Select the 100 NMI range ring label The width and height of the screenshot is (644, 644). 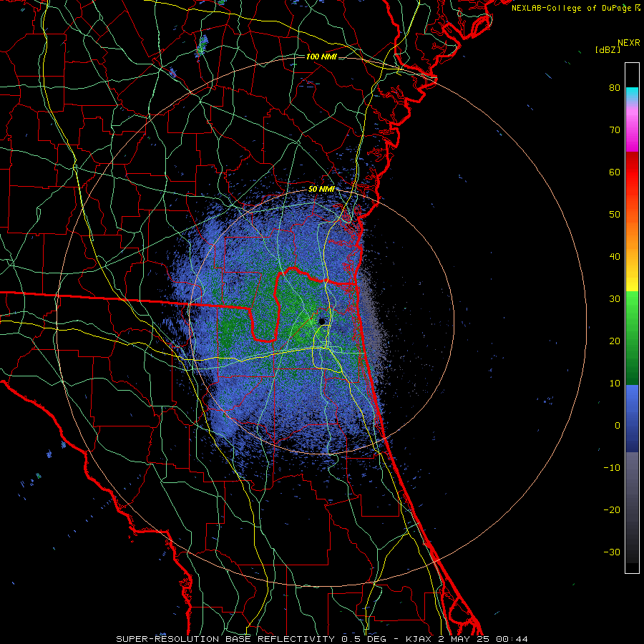coord(321,57)
